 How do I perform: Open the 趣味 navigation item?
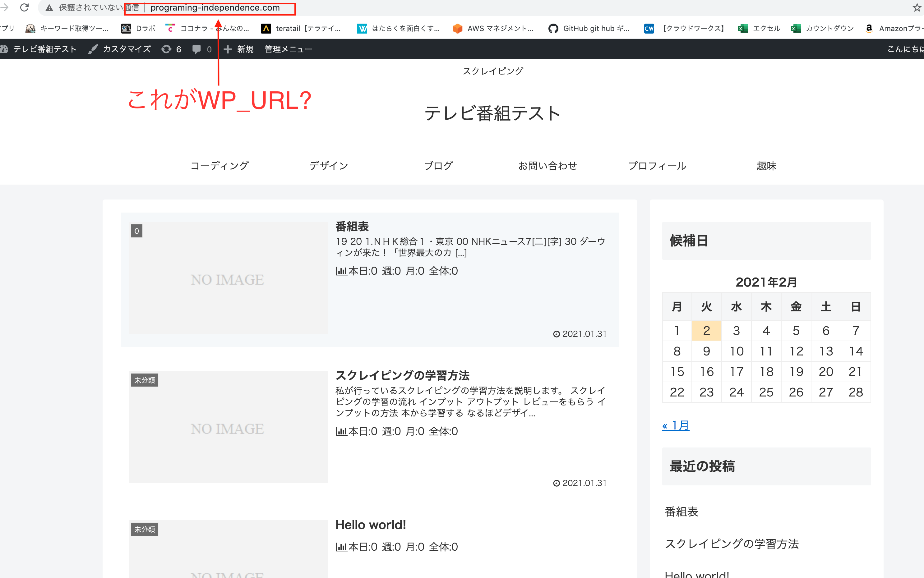coord(766,166)
